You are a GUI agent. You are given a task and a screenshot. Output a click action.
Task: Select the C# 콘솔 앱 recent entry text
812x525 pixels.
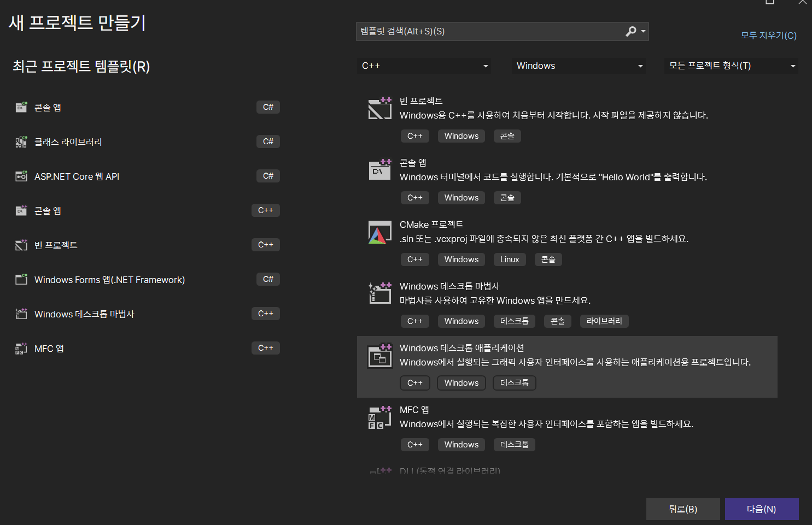[48, 108]
